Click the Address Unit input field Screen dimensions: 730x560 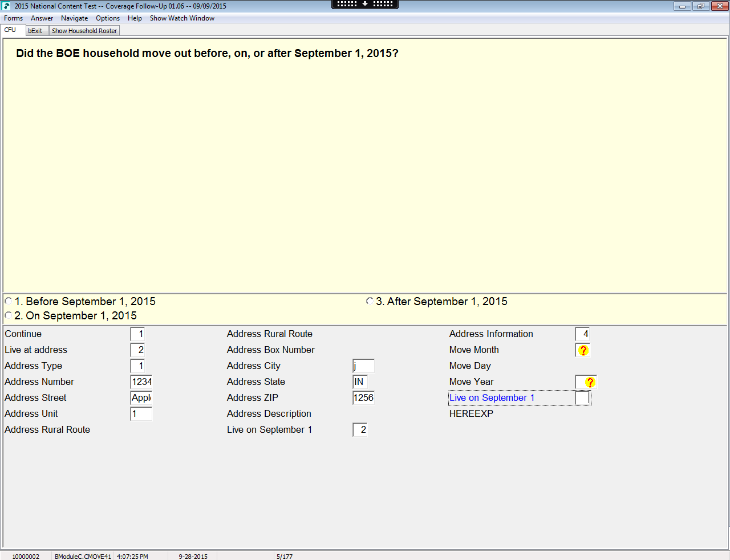pyautogui.click(x=141, y=414)
